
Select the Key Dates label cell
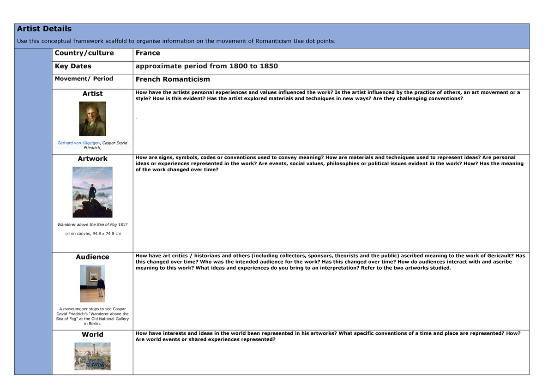pos(71,66)
